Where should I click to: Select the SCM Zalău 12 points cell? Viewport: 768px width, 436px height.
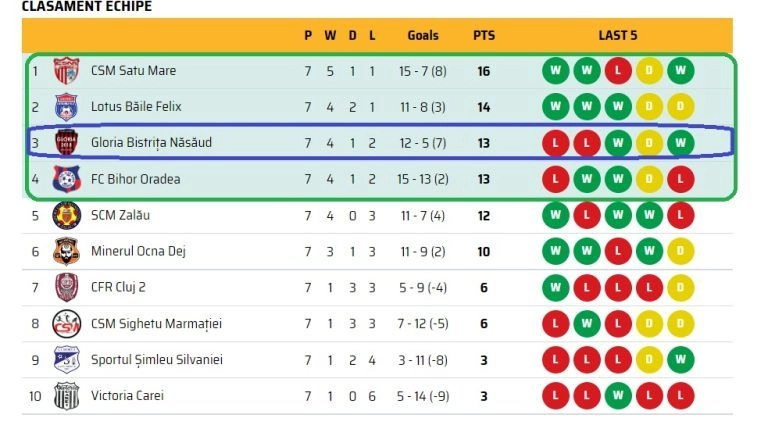(x=484, y=215)
